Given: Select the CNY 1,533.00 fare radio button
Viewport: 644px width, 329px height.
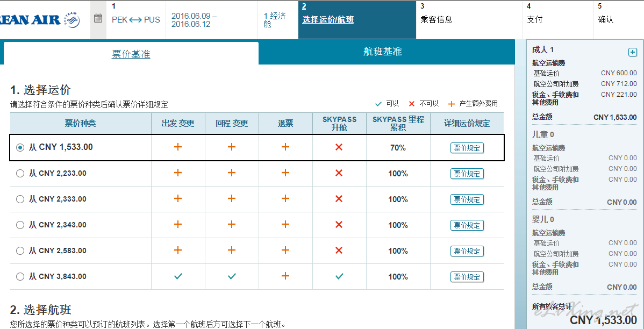Looking at the screenshot, I should click(x=20, y=147).
